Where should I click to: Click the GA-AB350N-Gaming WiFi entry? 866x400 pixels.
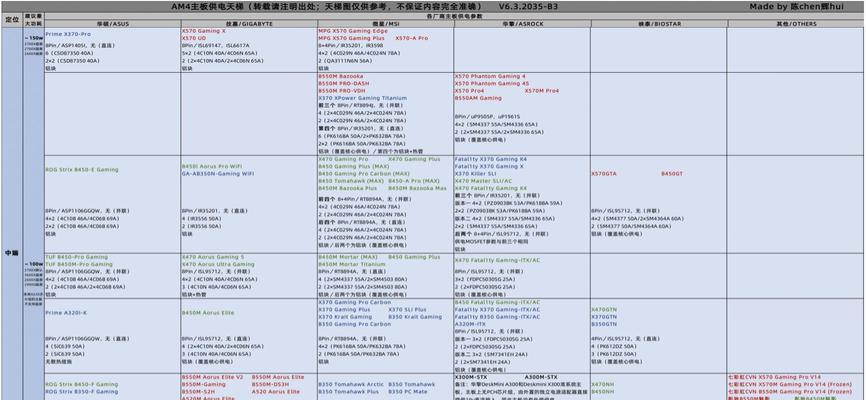(218, 173)
